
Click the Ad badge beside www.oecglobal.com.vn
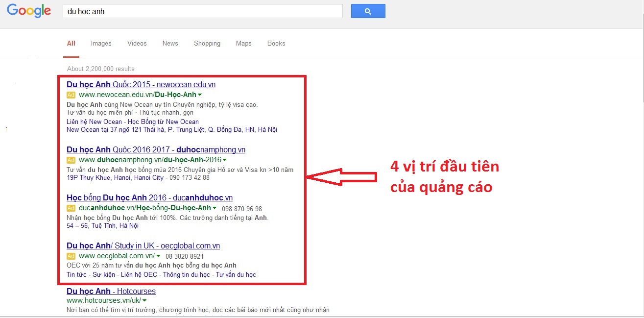click(71, 256)
